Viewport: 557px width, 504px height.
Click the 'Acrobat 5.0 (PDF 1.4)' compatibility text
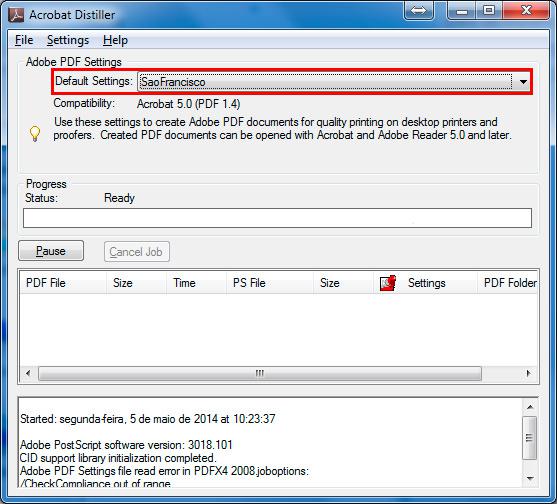tap(189, 104)
